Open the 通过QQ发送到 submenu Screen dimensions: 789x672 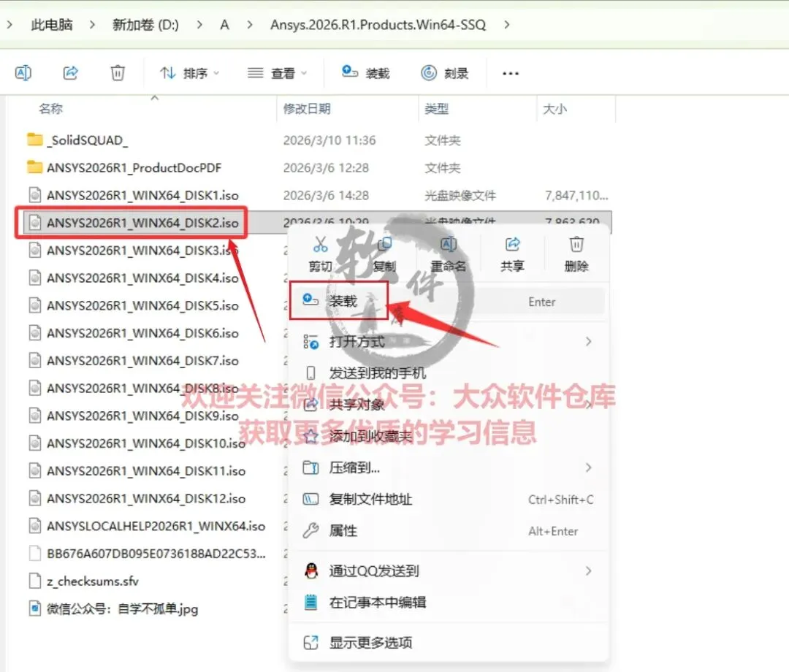(448, 571)
